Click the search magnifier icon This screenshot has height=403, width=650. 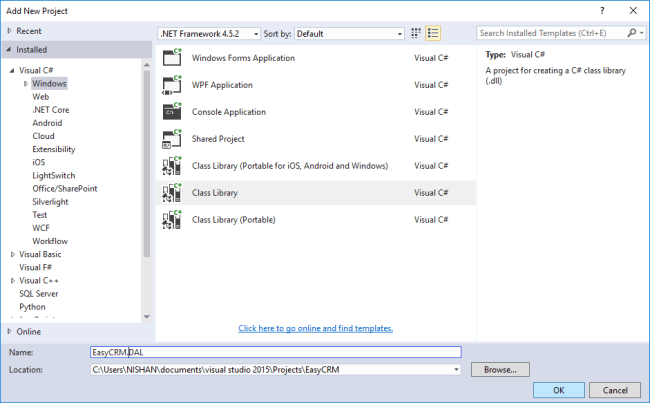tap(631, 33)
